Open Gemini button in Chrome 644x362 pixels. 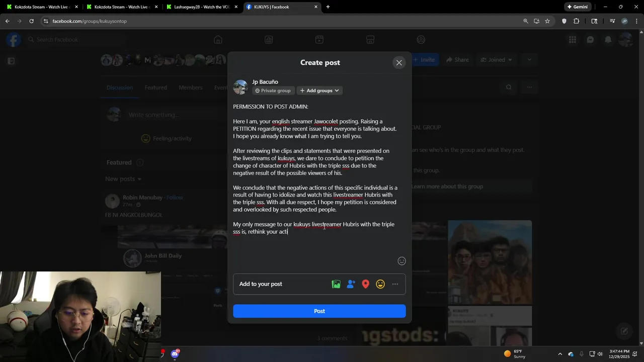click(x=578, y=7)
